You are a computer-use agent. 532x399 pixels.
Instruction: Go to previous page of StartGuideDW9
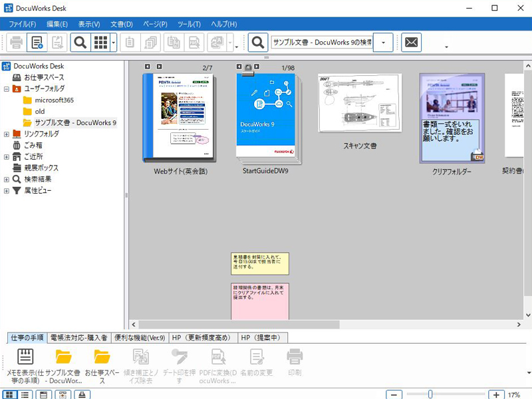(239, 66)
